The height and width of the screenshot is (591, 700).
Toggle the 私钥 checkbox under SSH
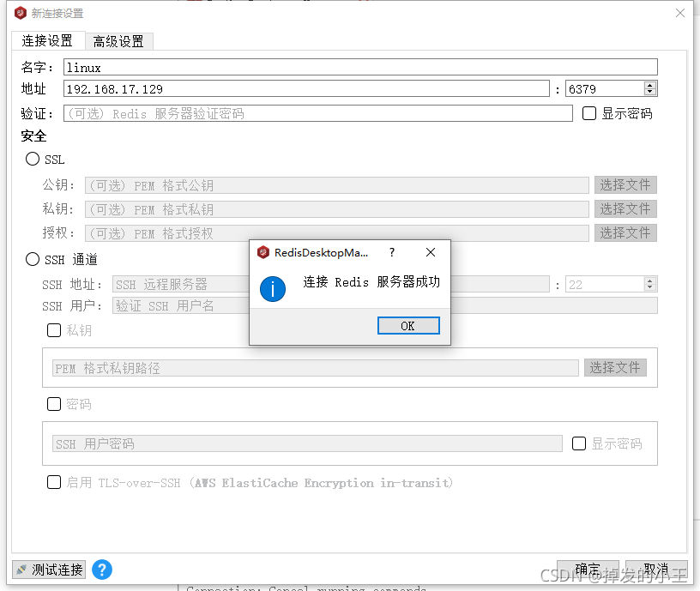54,330
